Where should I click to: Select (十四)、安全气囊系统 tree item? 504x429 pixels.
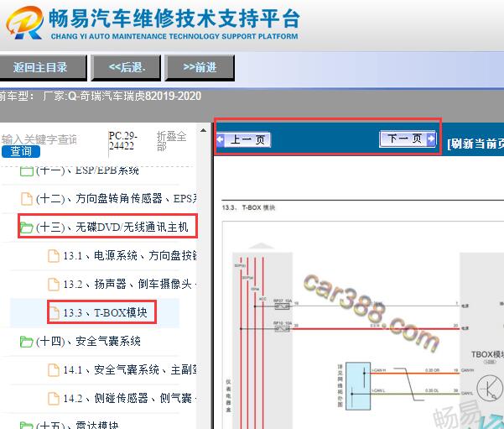tap(88, 341)
